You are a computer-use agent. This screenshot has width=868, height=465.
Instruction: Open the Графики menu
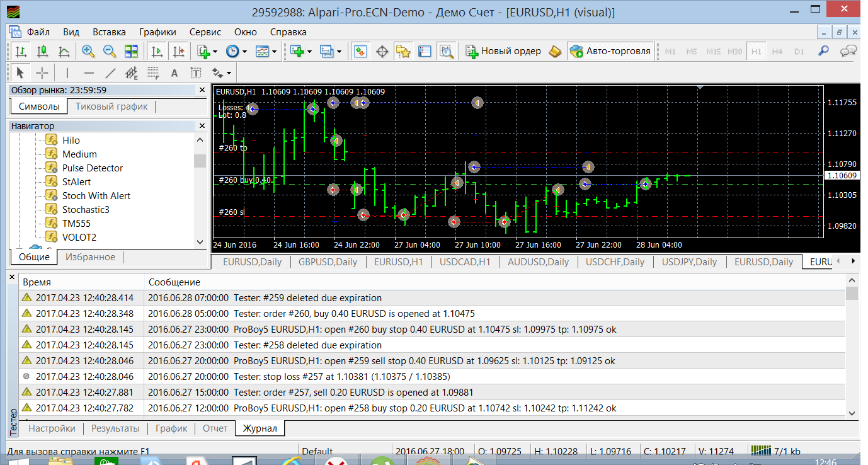coord(157,32)
